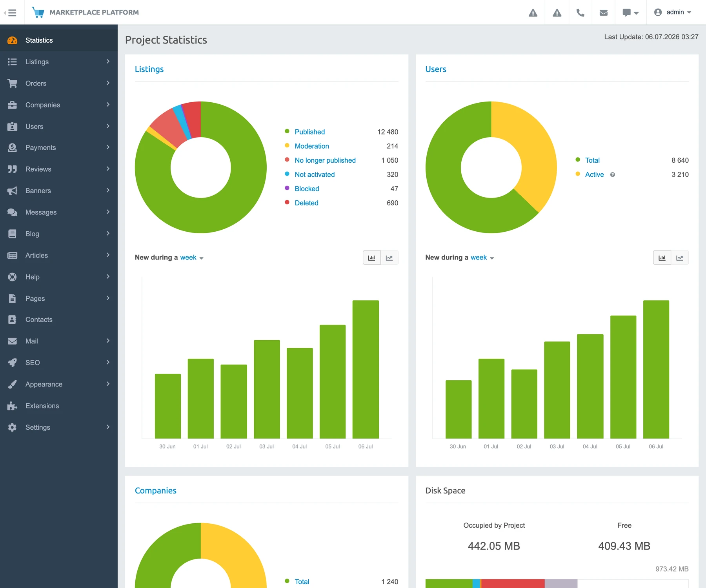Screen dimensions: 706x588
Task: Open the Users panel heading link
Action: pos(436,69)
